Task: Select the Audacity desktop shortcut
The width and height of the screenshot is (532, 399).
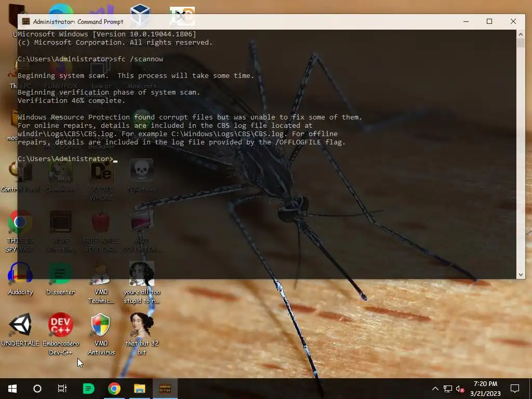Action: coord(20,279)
